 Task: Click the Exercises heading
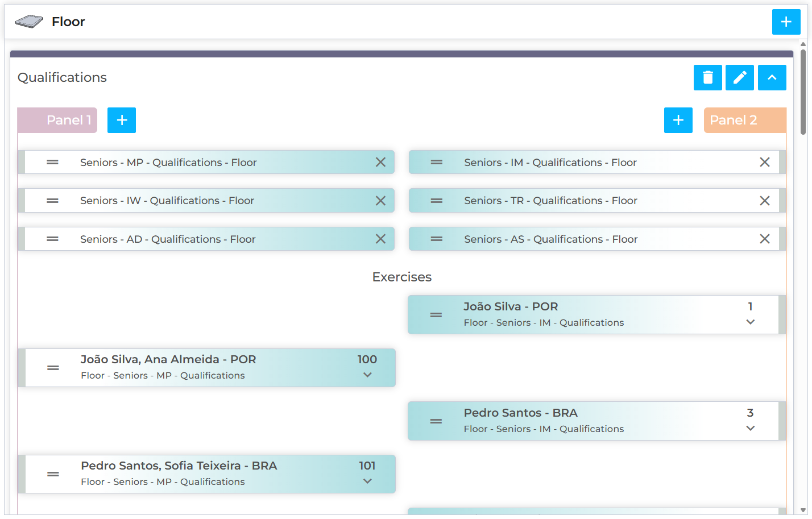click(402, 277)
